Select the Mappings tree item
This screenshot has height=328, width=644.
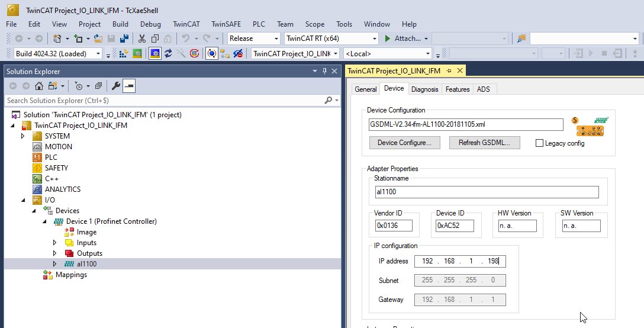[x=71, y=275]
